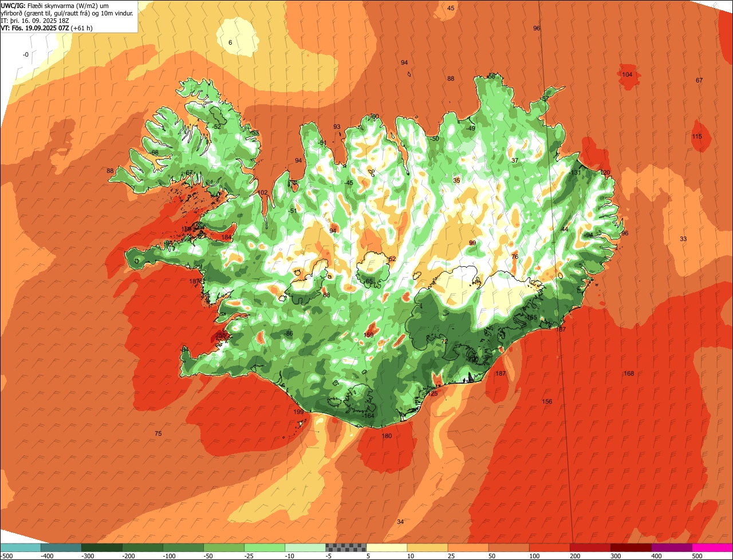Click the map value '104' in the northeast

(x=627, y=74)
